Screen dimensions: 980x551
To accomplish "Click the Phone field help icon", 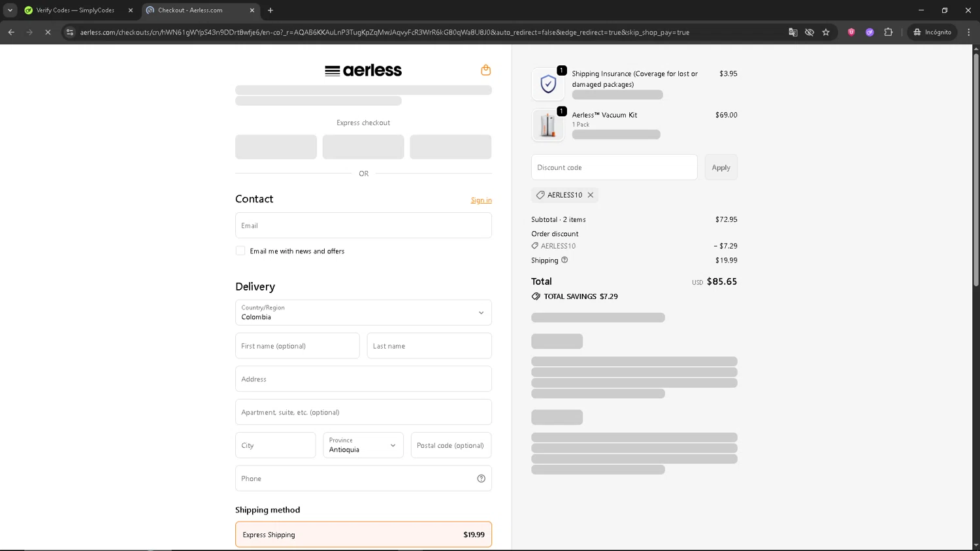I will point(482,479).
